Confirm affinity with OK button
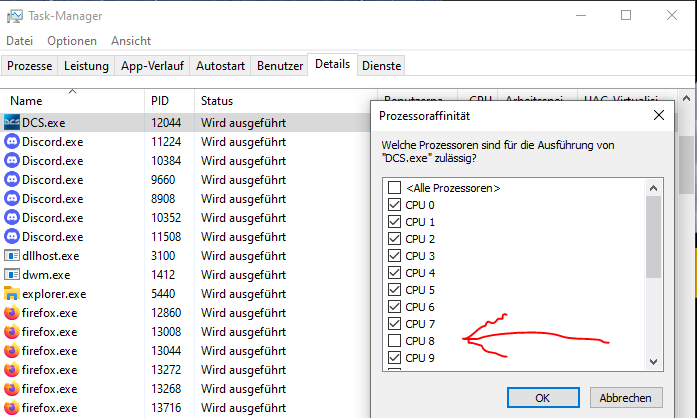697x418 pixels. 543,398
